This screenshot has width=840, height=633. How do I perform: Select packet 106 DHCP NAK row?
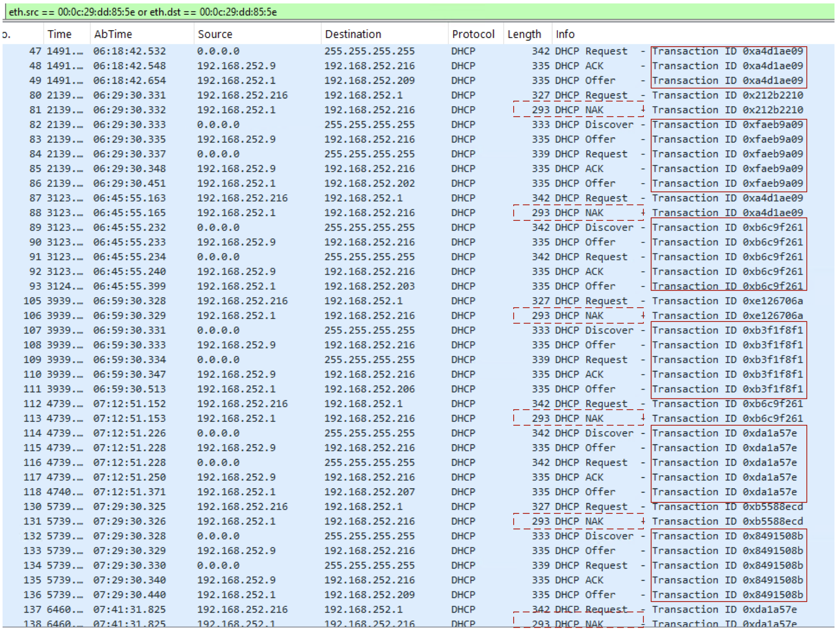[418, 316]
